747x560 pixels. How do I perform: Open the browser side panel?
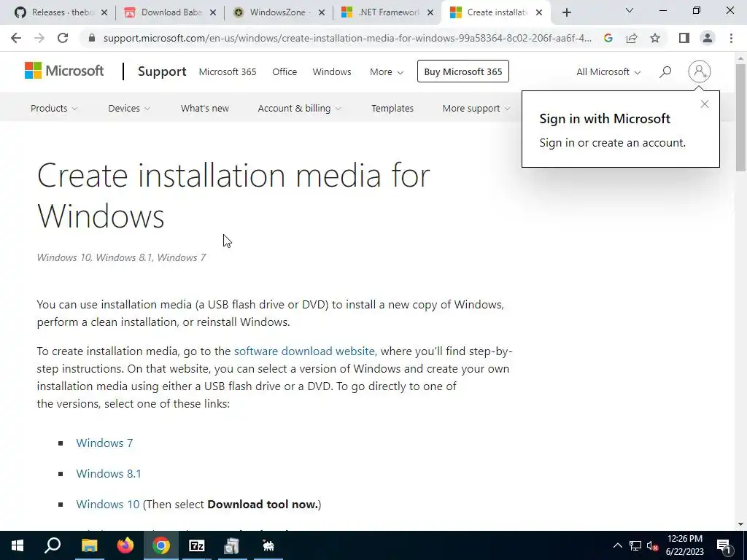[684, 38]
